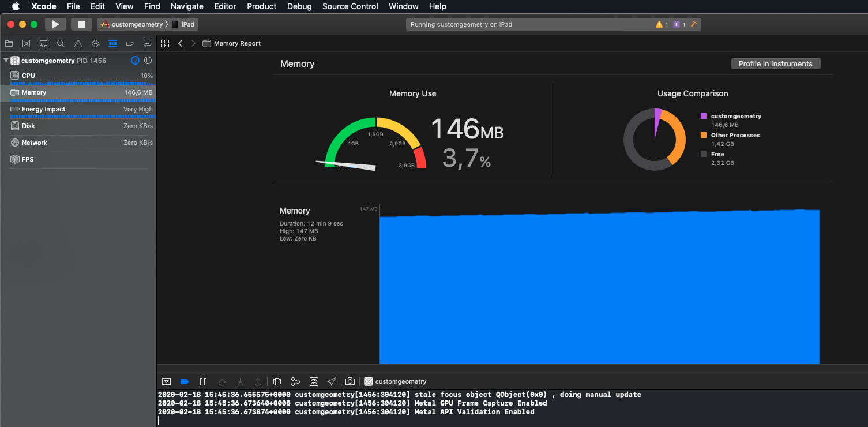Click Profile in Instruments button
Image resolution: width=868 pixels, height=427 pixels.
click(x=775, y=63)
